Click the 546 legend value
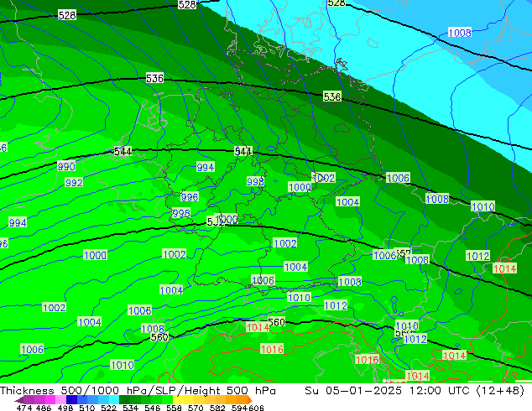This screenshot has width=532, height=411. 153,408
